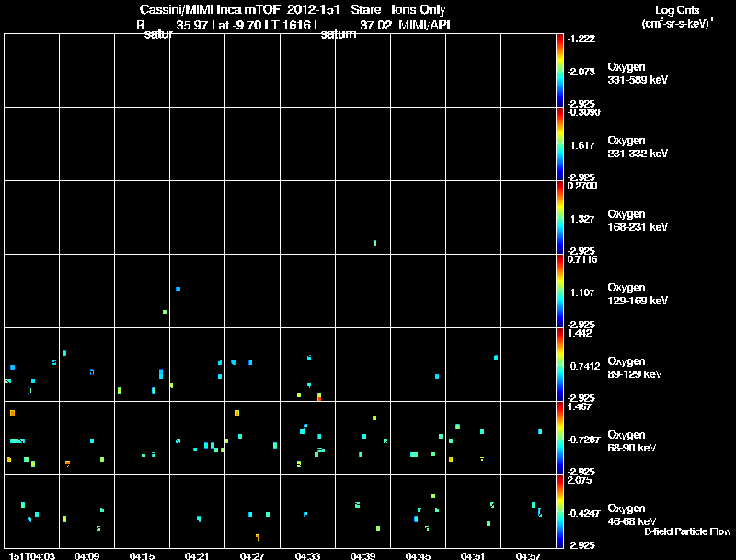Click the 04:27 time axis label
This screenshot has height=560, width=736.
[x=252, y=555]
